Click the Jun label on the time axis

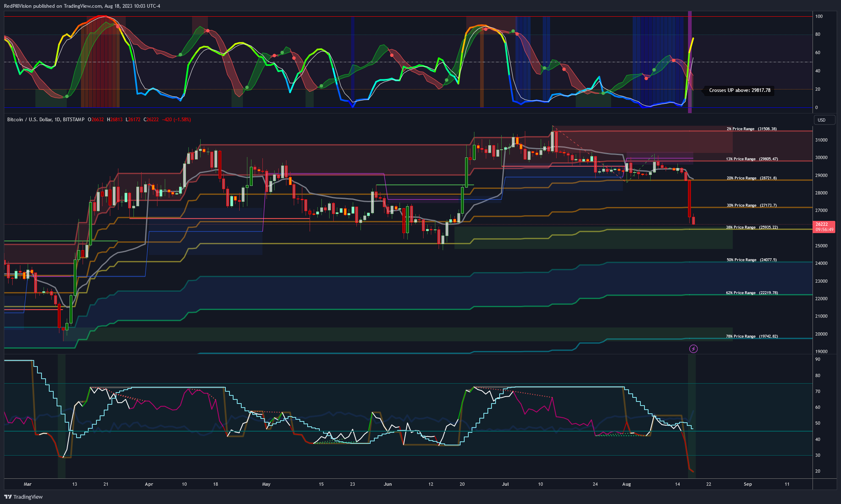388,484
